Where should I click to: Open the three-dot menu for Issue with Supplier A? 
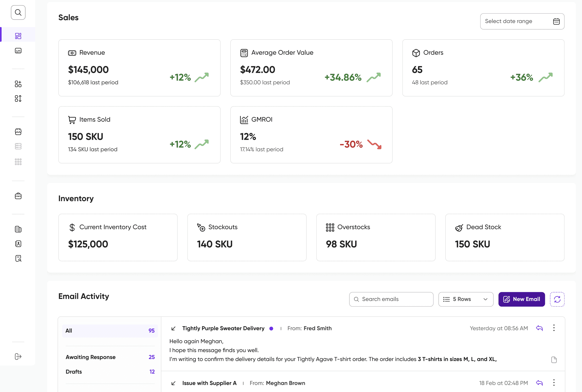click(x=554, y=383)
